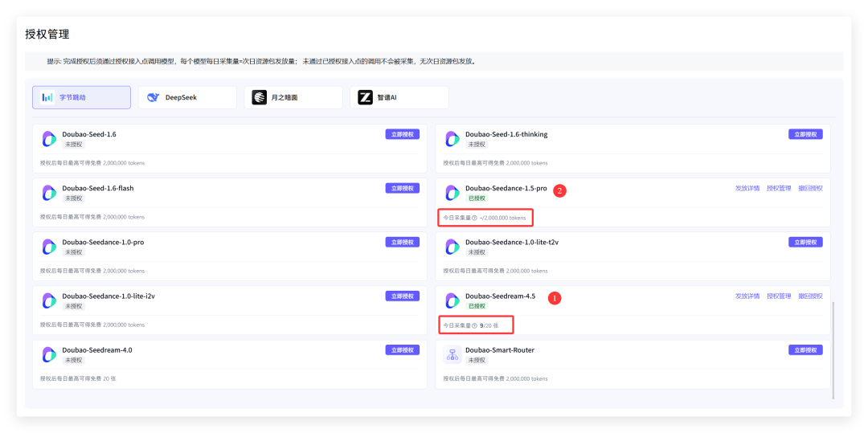The image size is (868, 433).
Task: Open 授权管理 for Doubao-Seedream-4.5
Action: pos(779,296)
